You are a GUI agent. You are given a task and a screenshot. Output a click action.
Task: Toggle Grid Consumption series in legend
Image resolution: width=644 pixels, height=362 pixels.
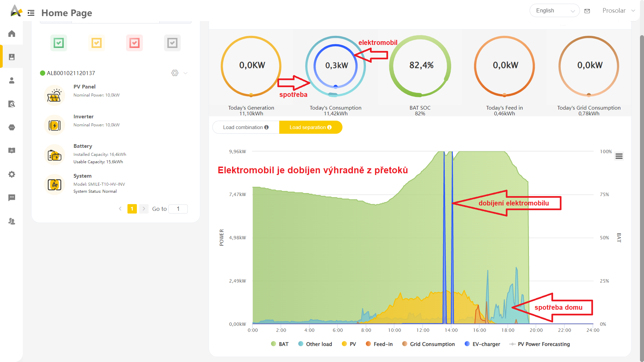click(428, 344)
